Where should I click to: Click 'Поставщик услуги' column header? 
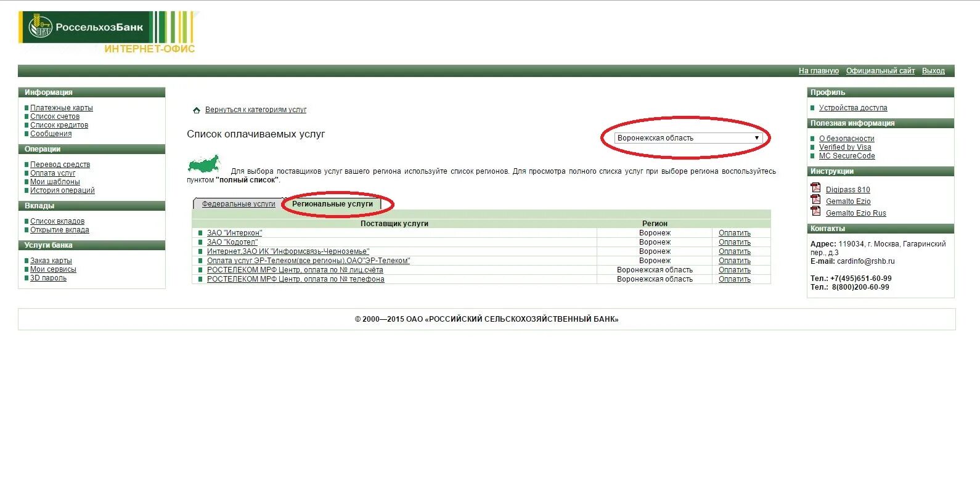coord(394,224)
